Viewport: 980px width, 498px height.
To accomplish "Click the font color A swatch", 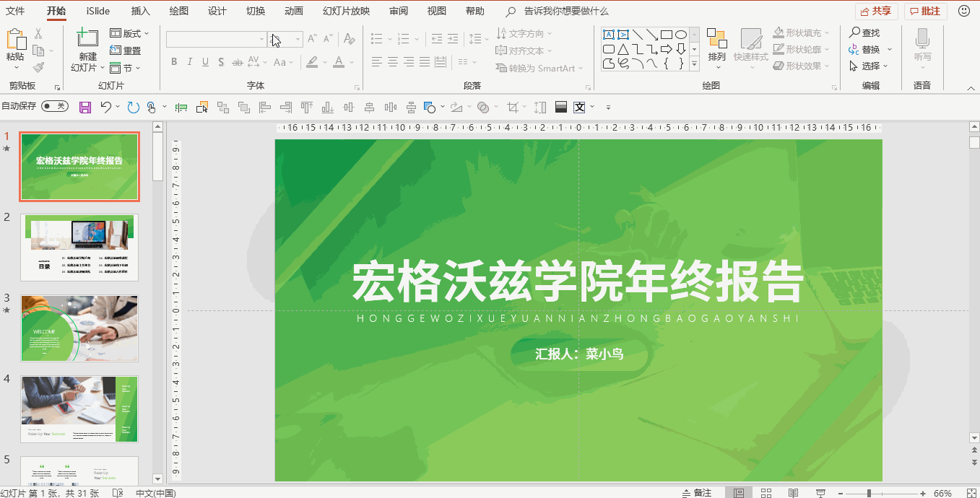I will click(x=339, y=62).
